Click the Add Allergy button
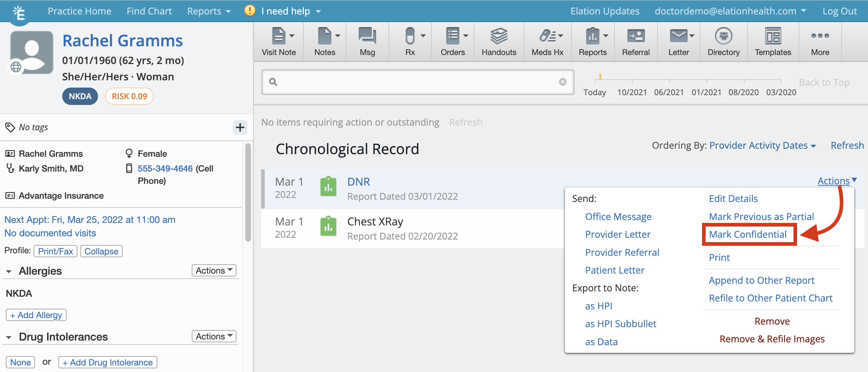This screenshot has height=372, width=868. (35, 314)
